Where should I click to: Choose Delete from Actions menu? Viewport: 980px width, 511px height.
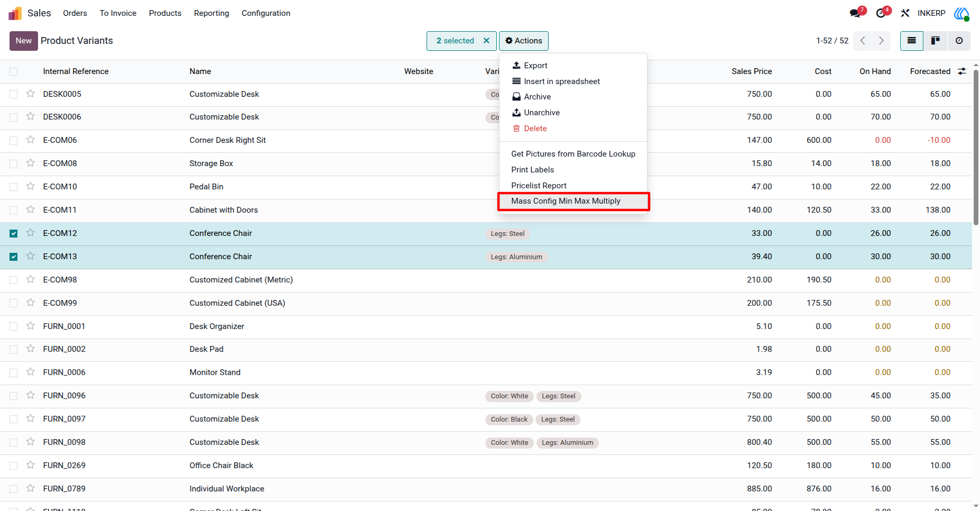(574, 129)
